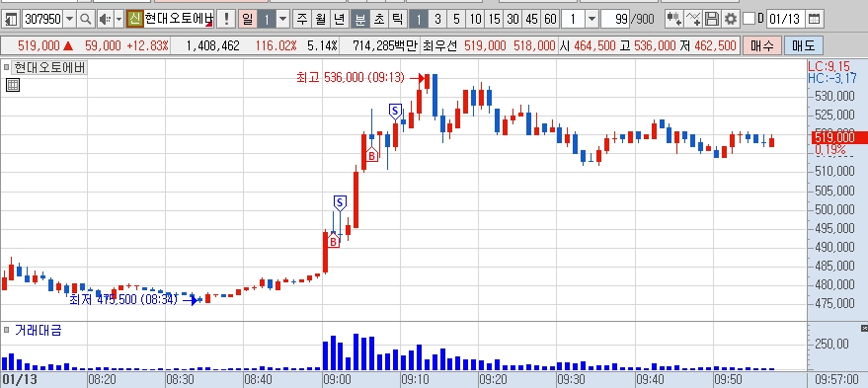Click the 시 464,500 open price
This screenshot has height=388, width=868.
coord(588,46)
